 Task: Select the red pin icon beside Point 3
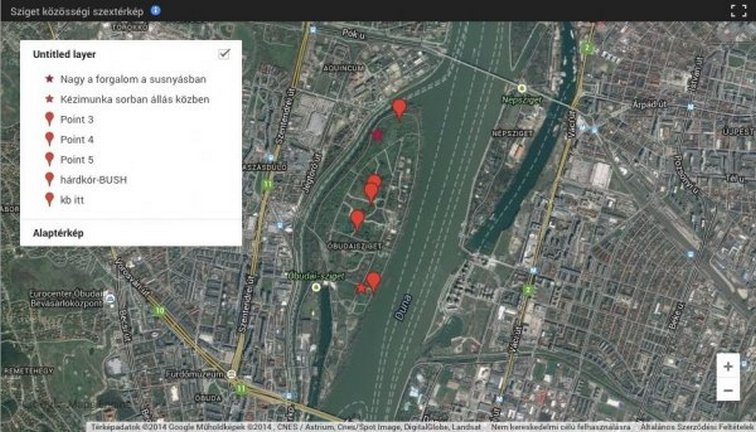tap(49, 120)
